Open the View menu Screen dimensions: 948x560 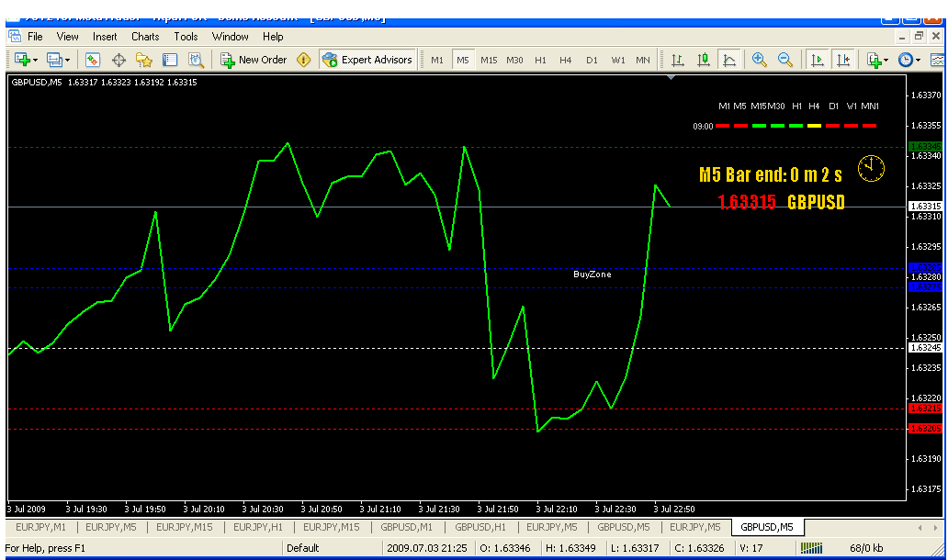pos(67,37)
